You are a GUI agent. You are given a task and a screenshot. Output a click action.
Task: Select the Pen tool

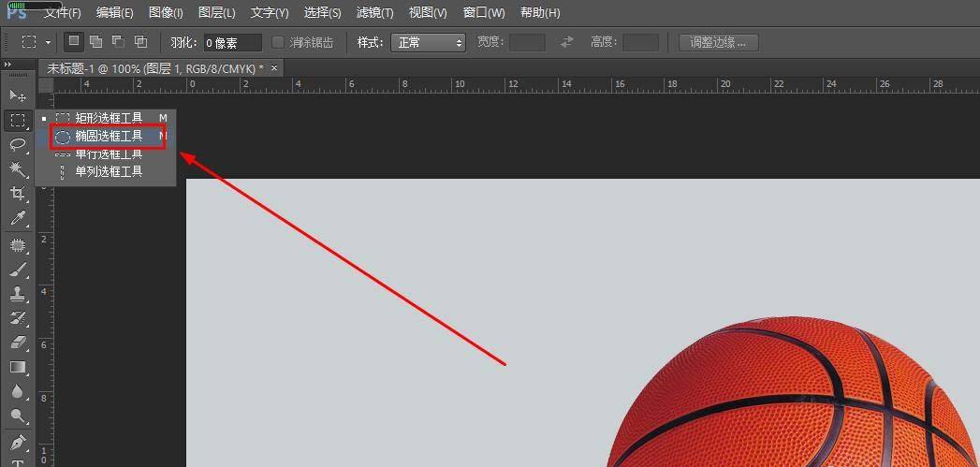pyautogui.click(x=18, y=443)
